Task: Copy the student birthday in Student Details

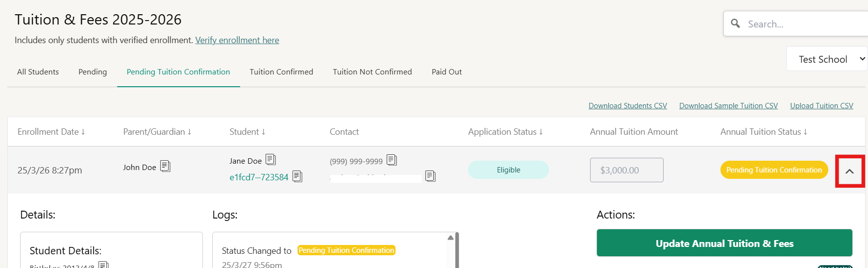Action: pyautogui.click(x=103, y=265)
